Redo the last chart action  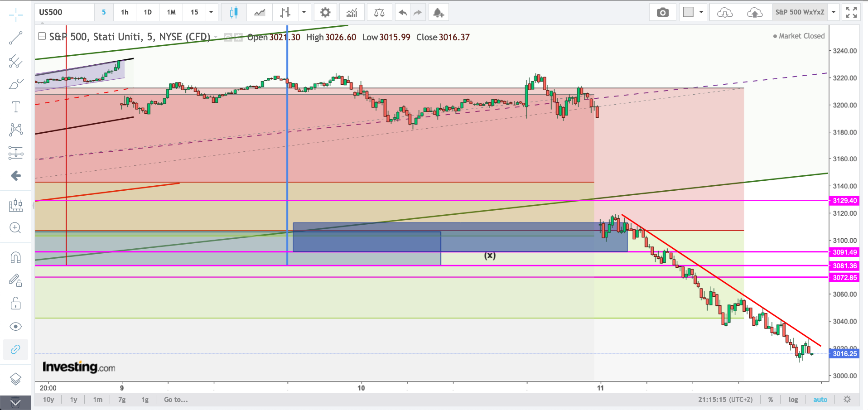pos(418,12)
